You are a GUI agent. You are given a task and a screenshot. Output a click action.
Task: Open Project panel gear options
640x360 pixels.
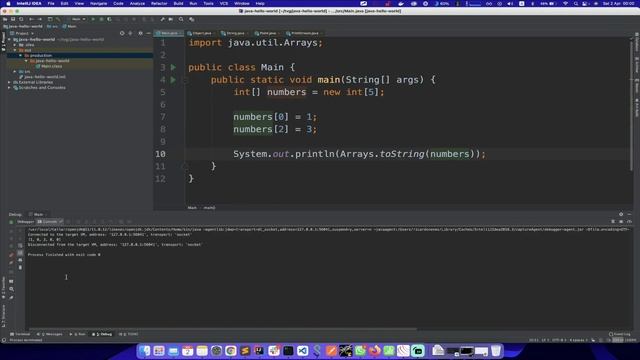[140, 33]
